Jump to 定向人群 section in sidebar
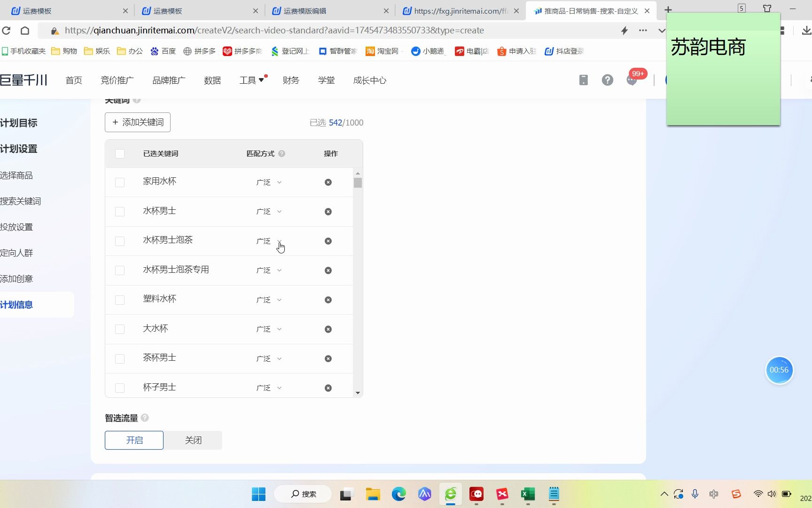Image resolution: width=812 pixels, height=508 pixels. coord(16,253)
